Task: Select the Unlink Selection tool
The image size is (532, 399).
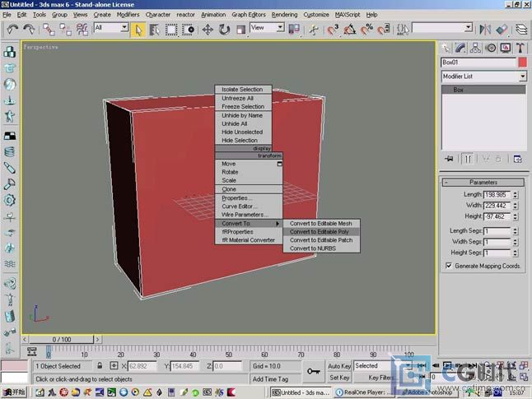Action: coord(66,30)
